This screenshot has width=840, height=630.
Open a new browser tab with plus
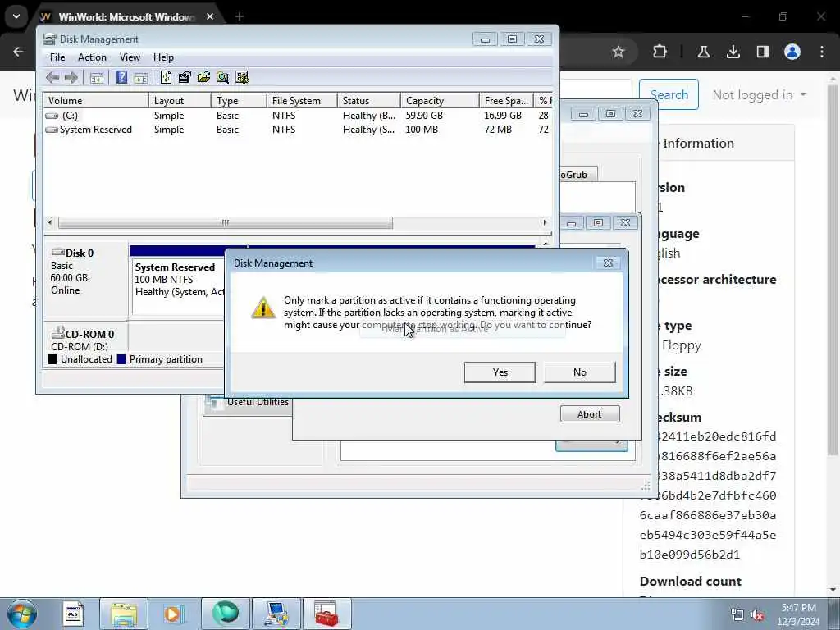(x=240, y=16)
